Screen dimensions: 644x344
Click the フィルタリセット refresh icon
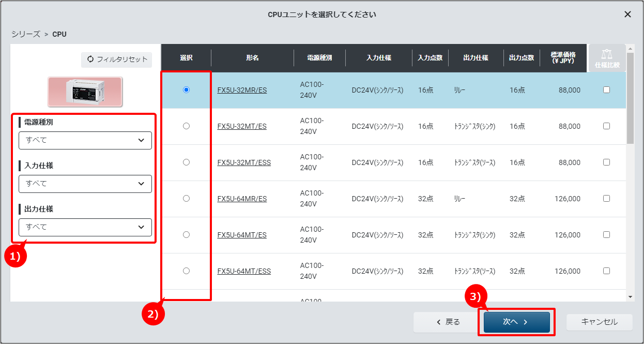coord(90,59)
